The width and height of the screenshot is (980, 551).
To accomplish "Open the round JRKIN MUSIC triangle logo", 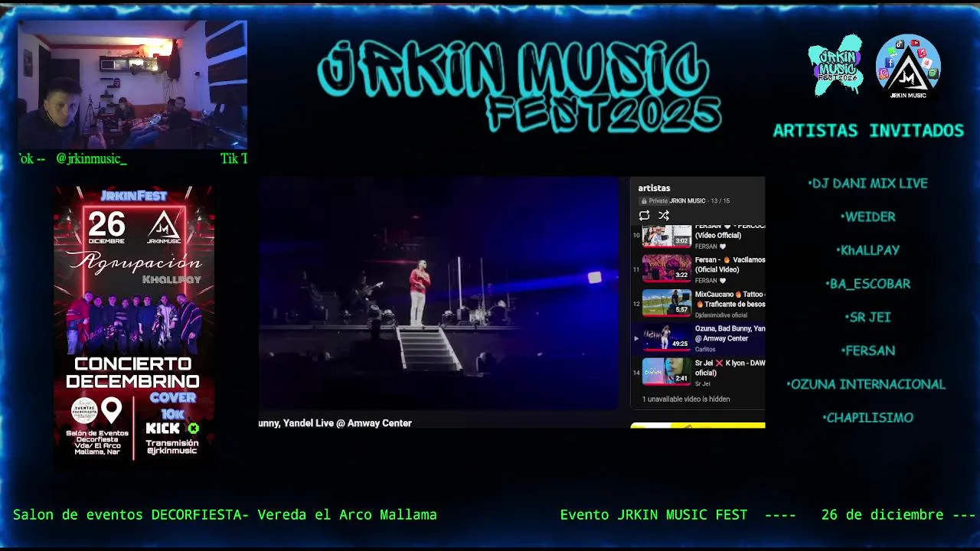I will pyautogui.click(x=908, y=66).
